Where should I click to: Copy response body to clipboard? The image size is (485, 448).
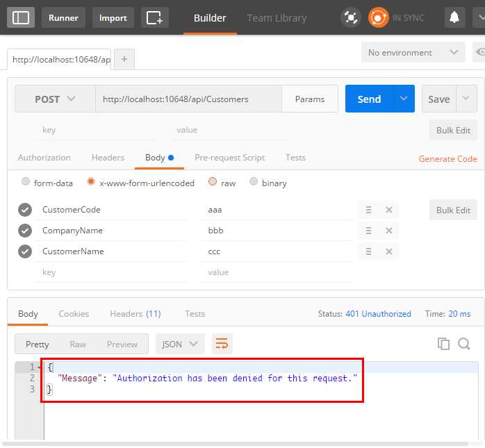click(443, 344)
